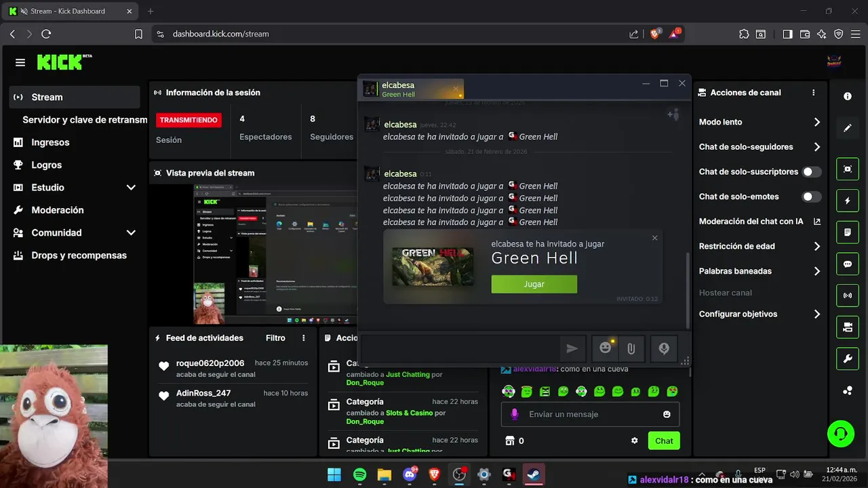Open the info panel icon in right rail
Viewport: 868px width, 488px height.
click(848, 96)
